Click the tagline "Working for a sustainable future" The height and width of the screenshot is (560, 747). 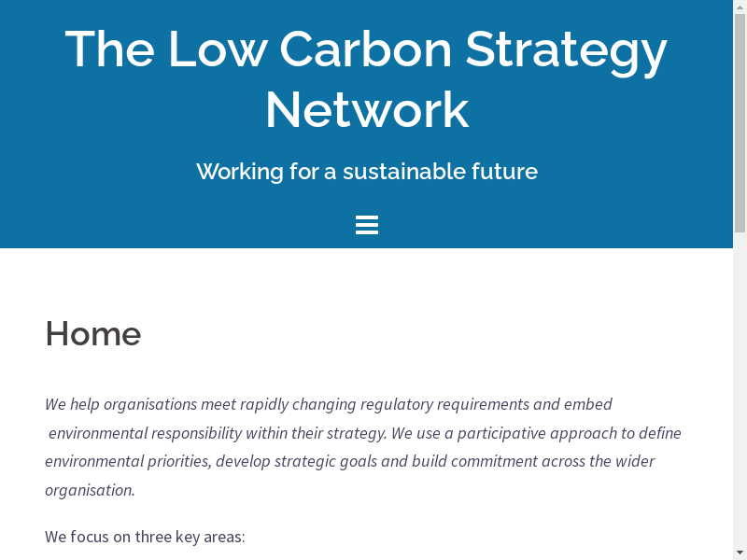click(367, 172)
